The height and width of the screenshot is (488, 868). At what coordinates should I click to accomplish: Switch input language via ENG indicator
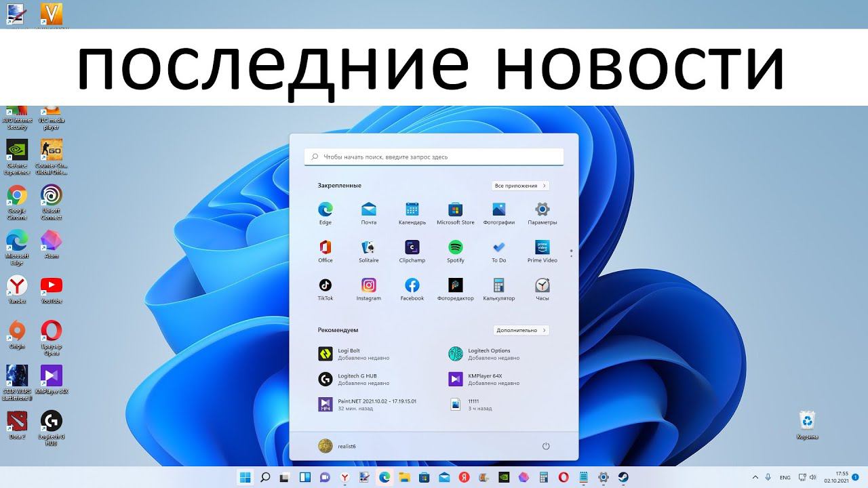(785, 477)
